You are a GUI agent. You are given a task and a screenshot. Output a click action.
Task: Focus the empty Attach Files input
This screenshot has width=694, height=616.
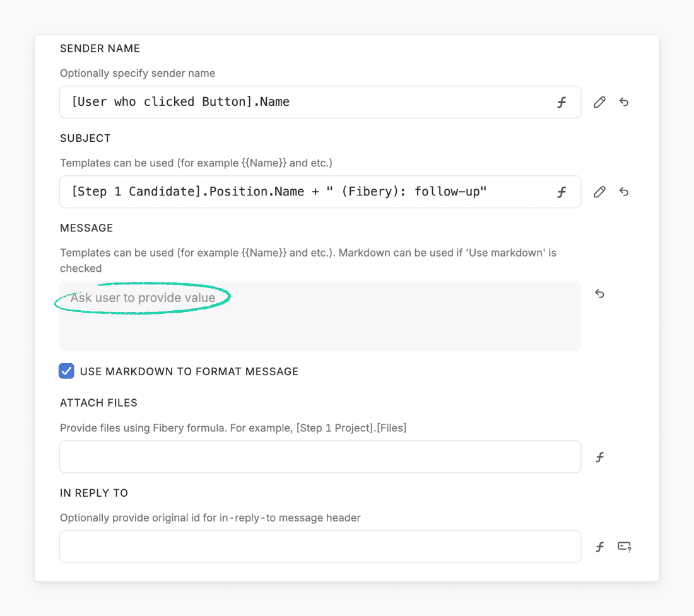320,457
